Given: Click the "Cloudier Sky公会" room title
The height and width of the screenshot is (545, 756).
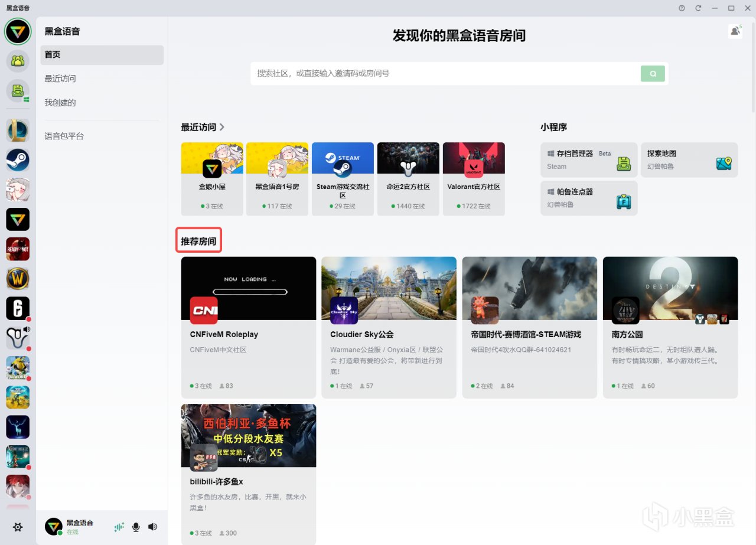Looking at the screenshot, I should (362, 335).
